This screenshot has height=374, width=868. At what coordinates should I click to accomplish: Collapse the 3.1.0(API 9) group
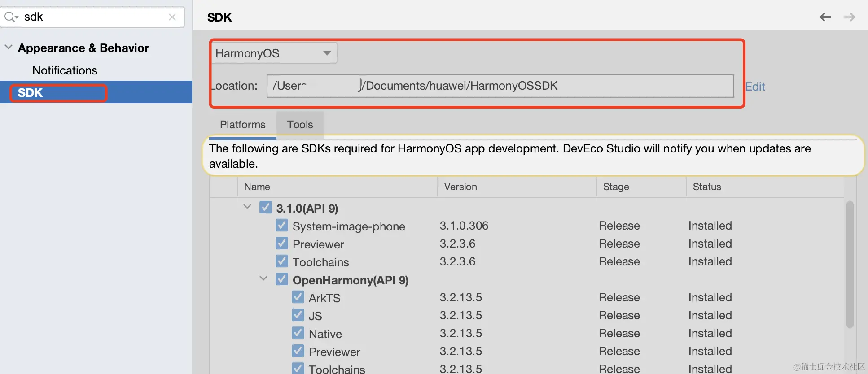[247, 207]
